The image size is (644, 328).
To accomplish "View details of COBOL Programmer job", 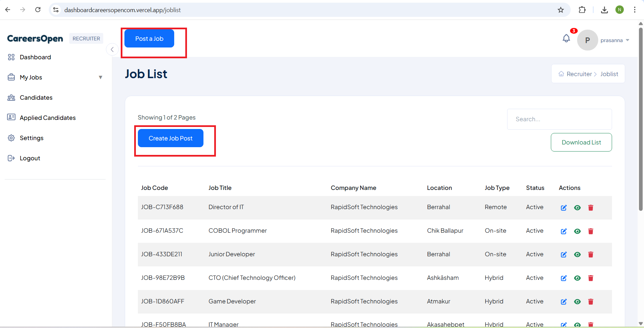I will coord(577,231).
